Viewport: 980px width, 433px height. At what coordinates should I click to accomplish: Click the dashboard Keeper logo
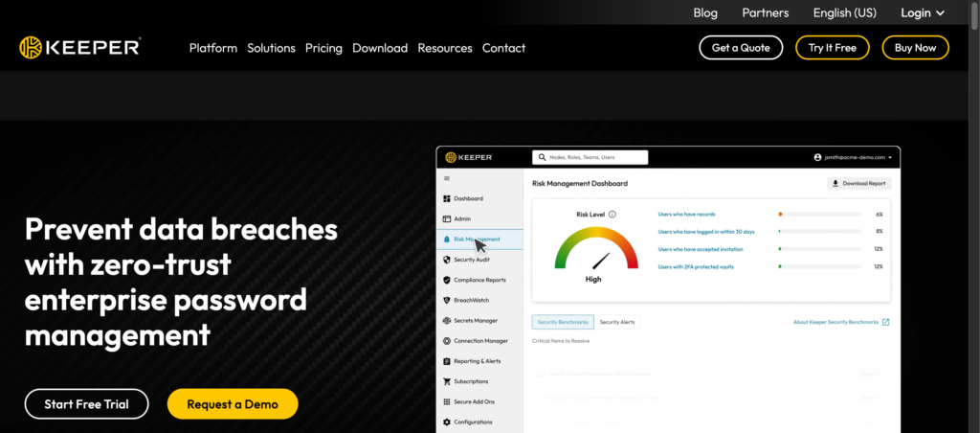tap(468, 157)
